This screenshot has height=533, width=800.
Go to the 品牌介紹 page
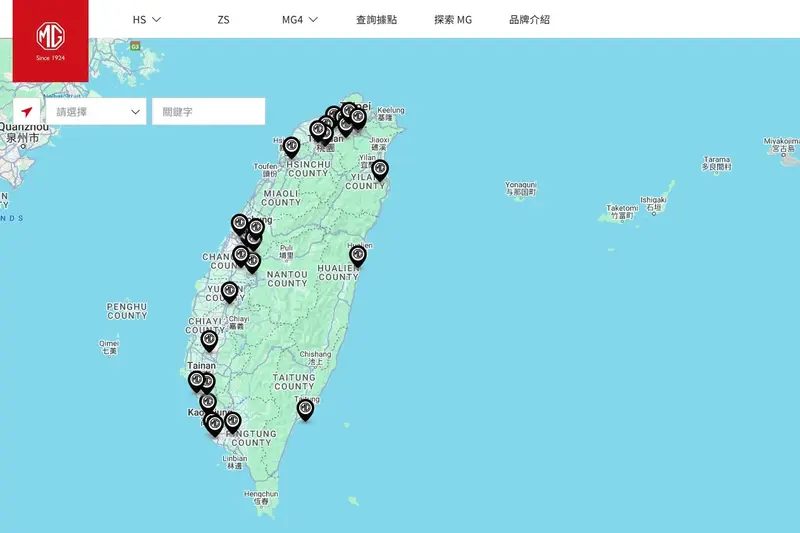pos(529,19)
